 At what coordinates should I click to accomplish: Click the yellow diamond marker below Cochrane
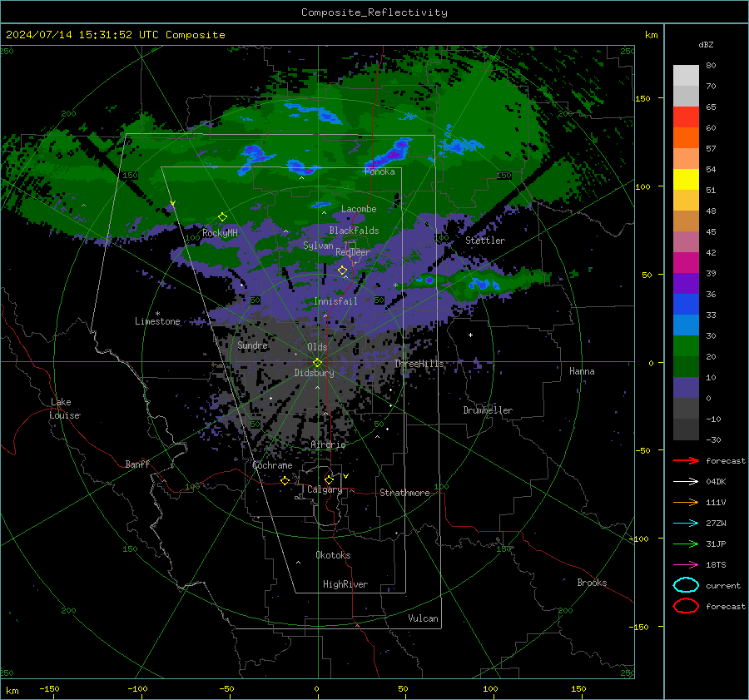point(285,480)
